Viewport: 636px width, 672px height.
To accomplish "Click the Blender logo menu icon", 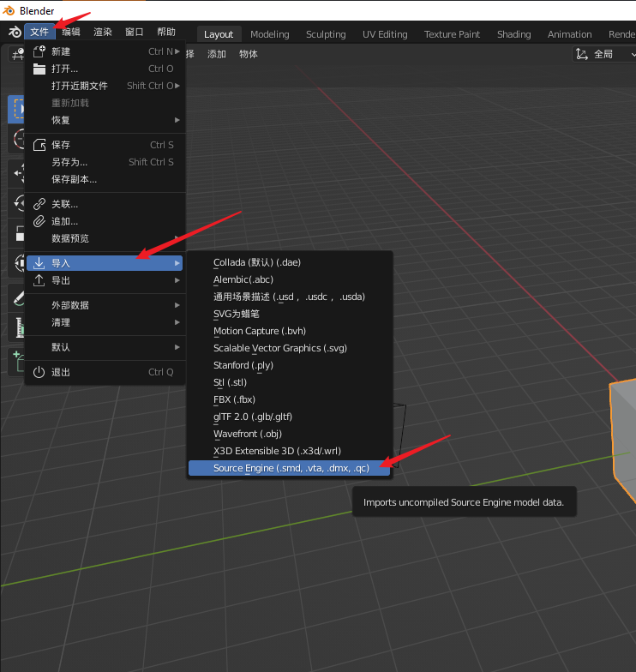I will 15,32.
